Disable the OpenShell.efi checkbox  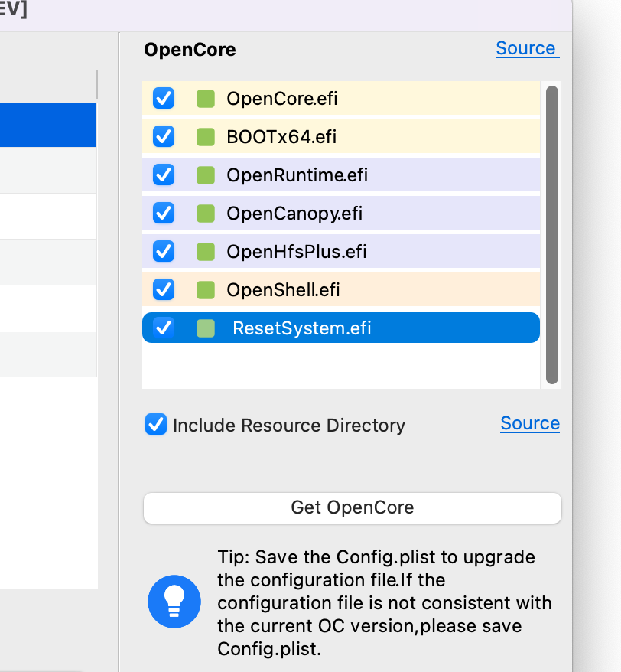click(x=164, y=290)
